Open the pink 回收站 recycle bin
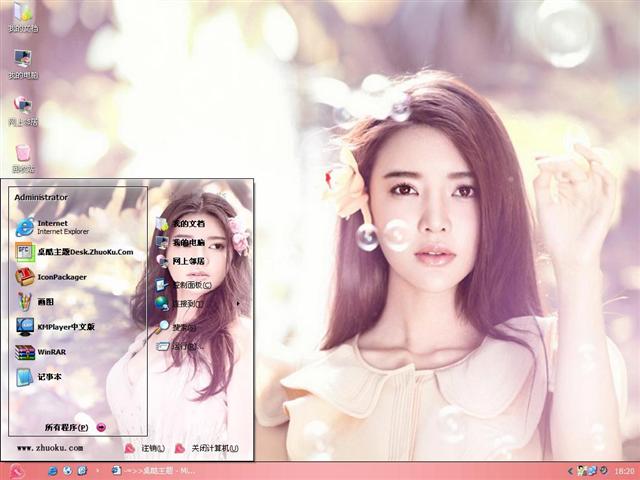 [23, 158]
